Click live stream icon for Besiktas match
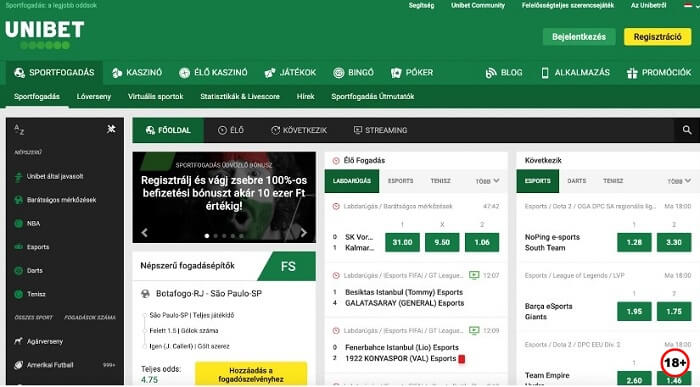Viewport: 700px width, 387px height. click(x=474, y=275)
